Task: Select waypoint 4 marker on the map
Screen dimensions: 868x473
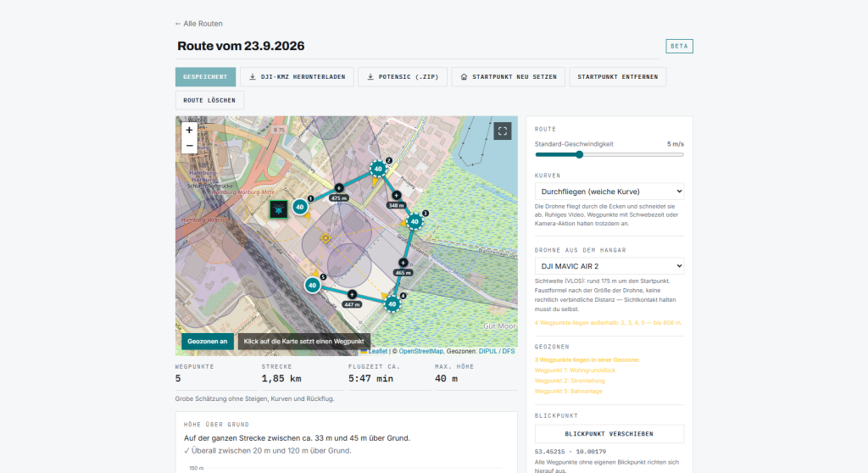Action: (x=392, y=304)
